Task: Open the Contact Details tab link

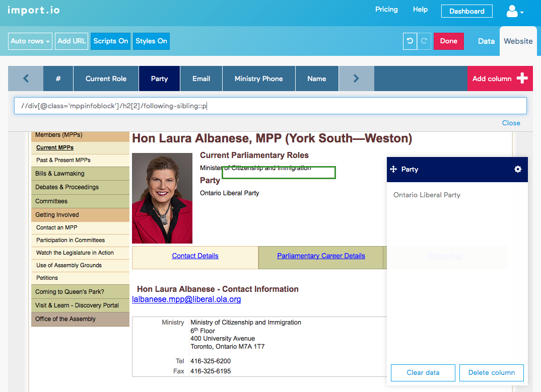Action: click(x=195, y=256)
